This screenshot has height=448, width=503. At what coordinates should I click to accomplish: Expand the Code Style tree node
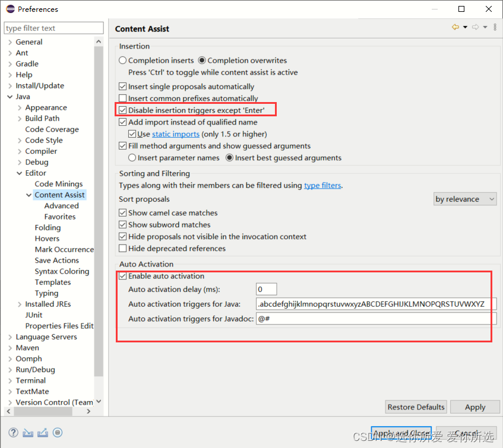(20, 141)
